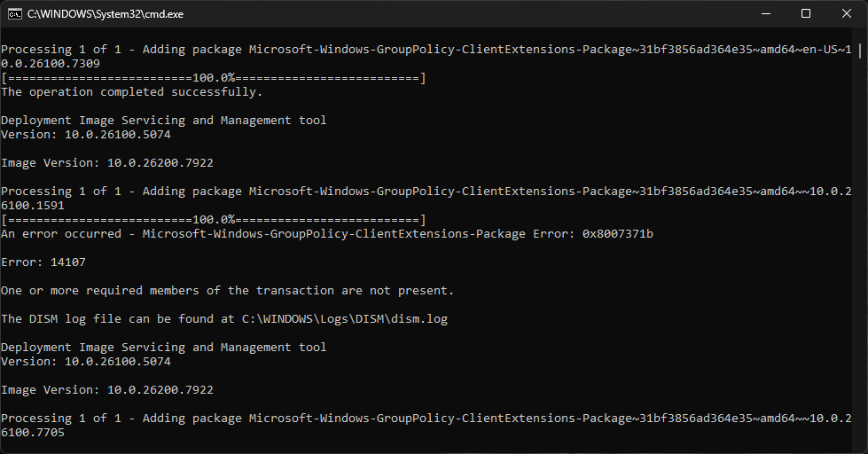Maximize the Command Prompt window
This screenshot has width=868, height=454.
coord(806,14)
